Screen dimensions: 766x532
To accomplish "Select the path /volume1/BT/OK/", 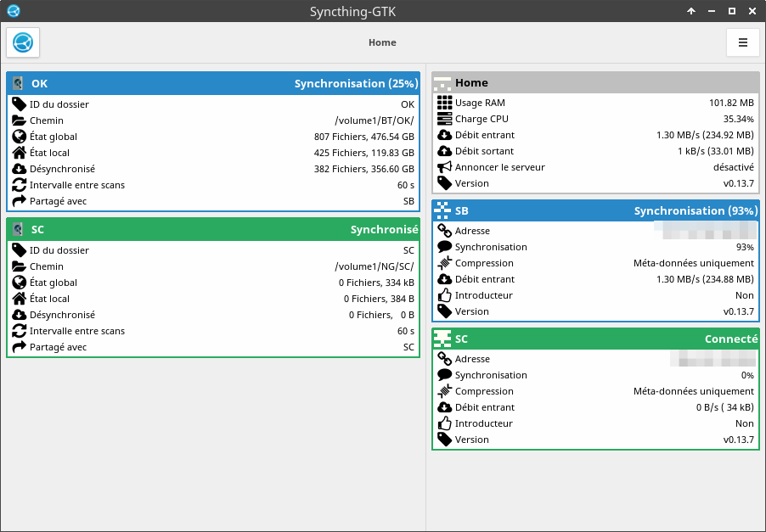I will point(375,120).
